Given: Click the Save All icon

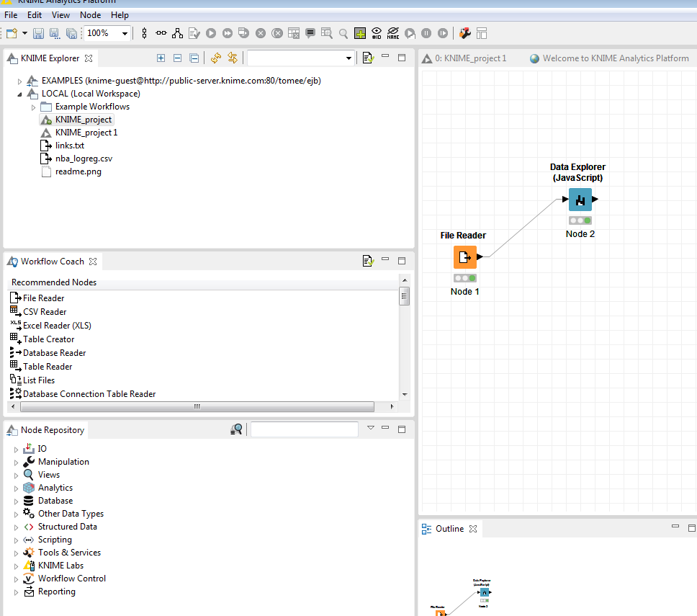Looking at the screenshot, I should pos(71,33).
